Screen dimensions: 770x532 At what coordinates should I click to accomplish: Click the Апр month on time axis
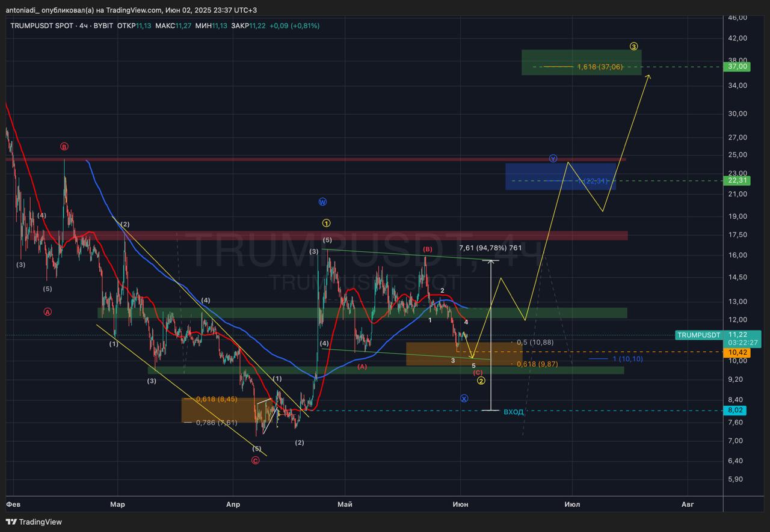point(233,504)
